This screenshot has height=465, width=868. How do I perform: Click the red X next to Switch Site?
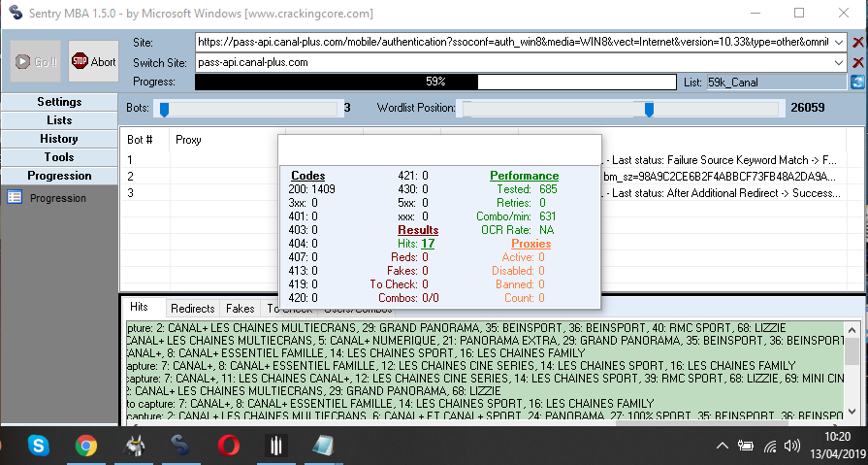858,63
